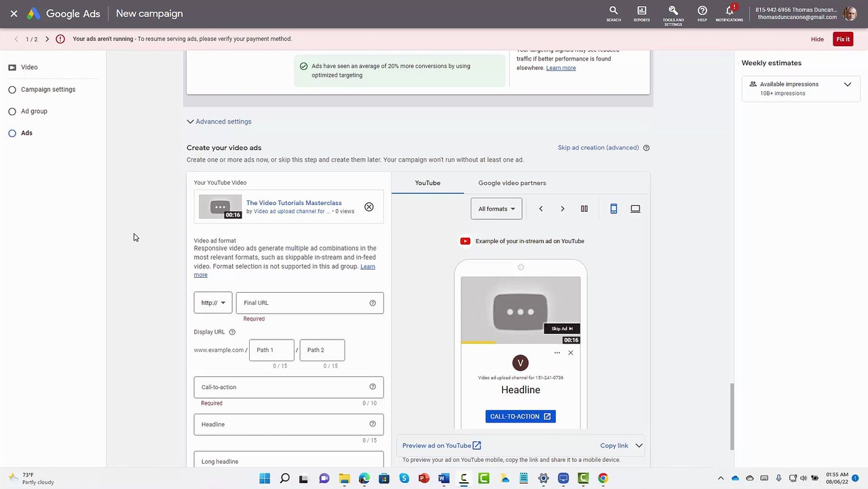This screenshot has width=868, height=489.
Task: Go to next alert with right chevron
Action: [x=47, y=39]
